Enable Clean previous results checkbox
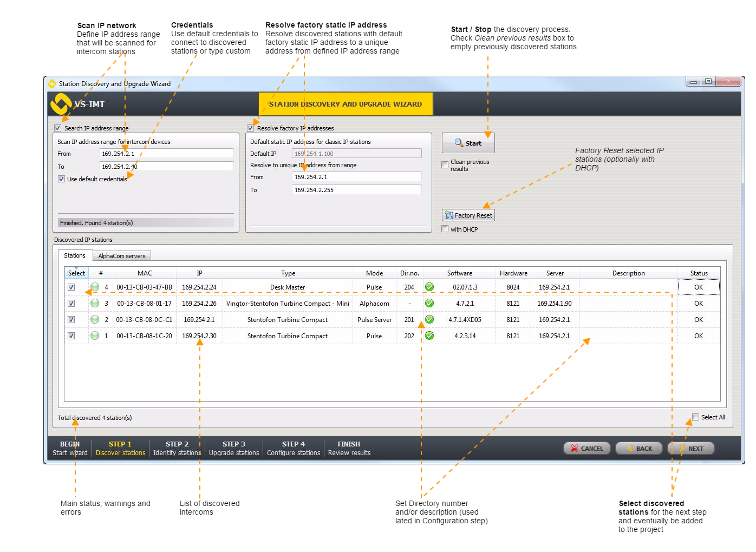Image resolution: width=756 pixels, height=552 pixels. [445, 165]
